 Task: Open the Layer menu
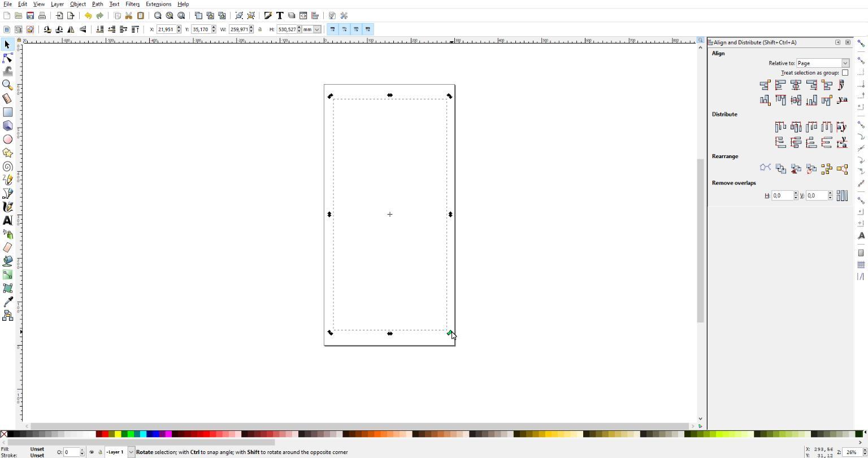tap(57, 4)
